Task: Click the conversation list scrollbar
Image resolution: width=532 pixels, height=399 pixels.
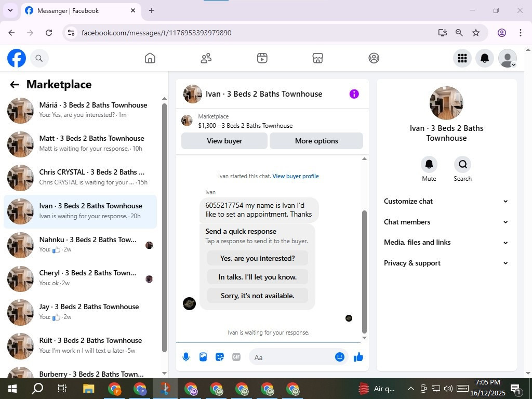Action: pyautogui.click(x=164, y=228)
